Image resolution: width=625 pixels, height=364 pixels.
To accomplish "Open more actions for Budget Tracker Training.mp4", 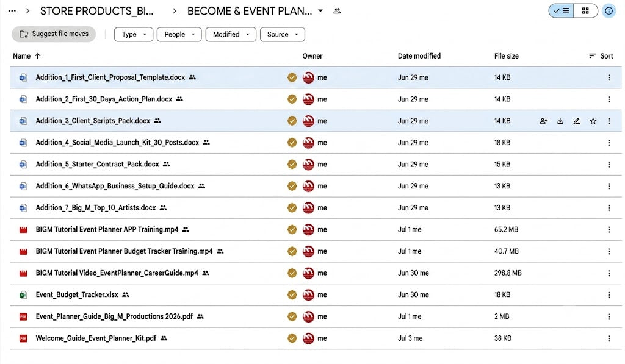I will click(609, 251).
